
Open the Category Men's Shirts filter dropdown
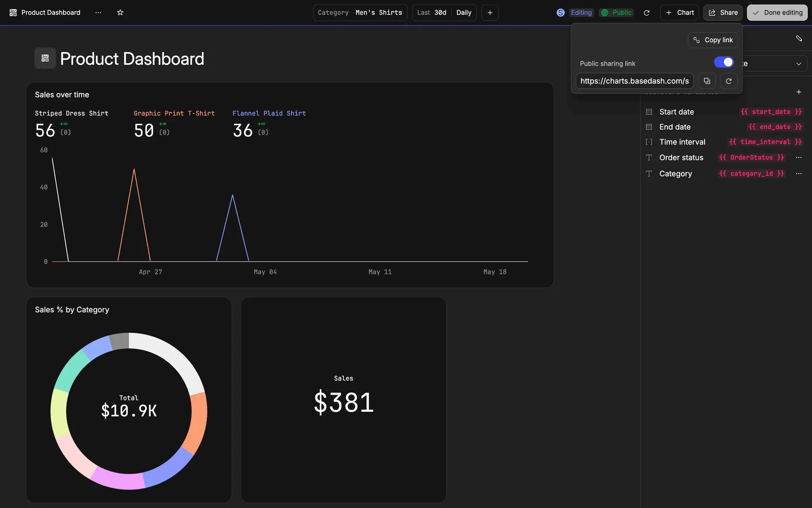[360, 13]
